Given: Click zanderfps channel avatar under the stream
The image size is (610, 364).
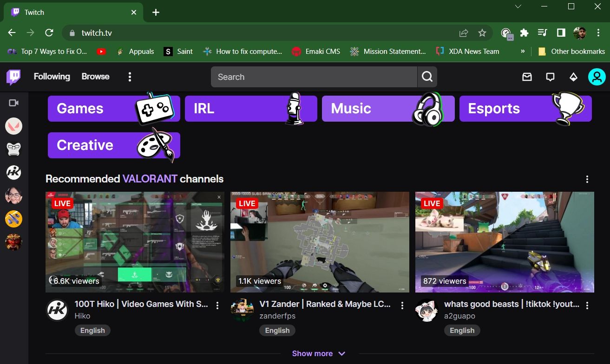Looking at the screenshot, I should (242, 310).
